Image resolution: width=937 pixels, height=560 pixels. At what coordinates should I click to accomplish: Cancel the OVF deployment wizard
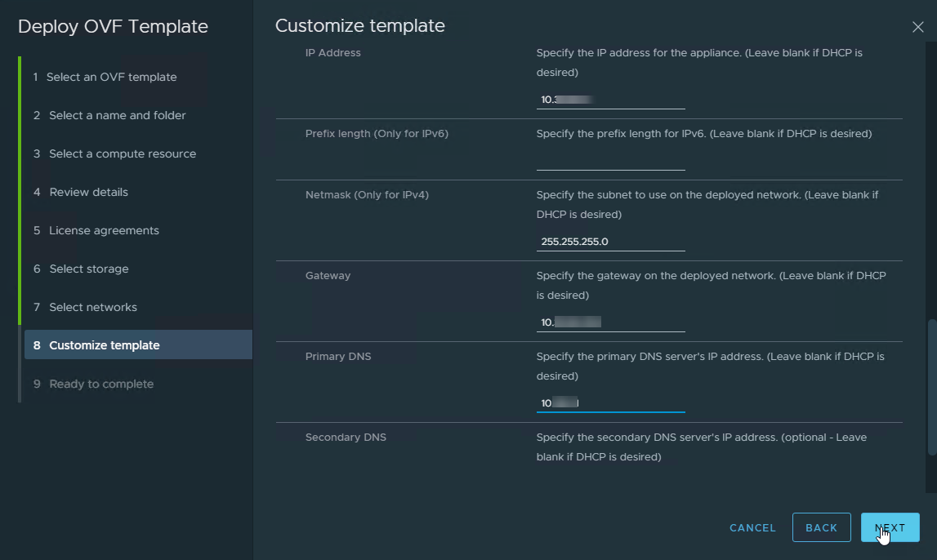coord(752,528)
